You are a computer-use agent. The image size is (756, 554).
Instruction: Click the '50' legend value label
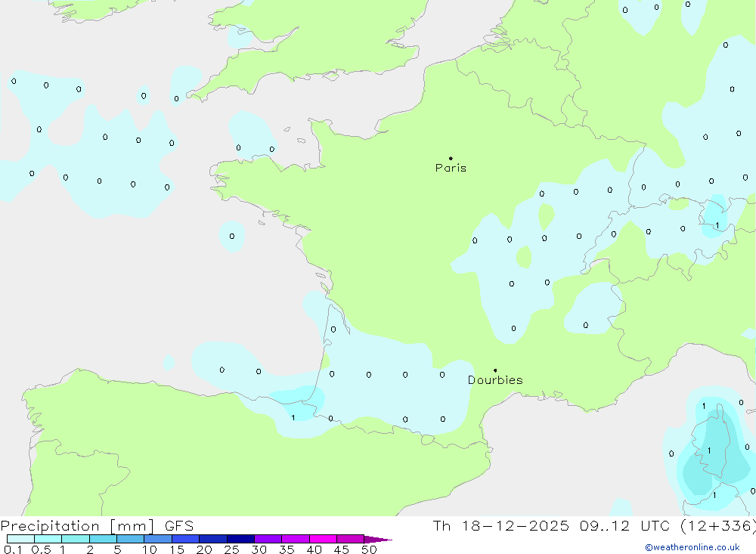coord(369,549)
